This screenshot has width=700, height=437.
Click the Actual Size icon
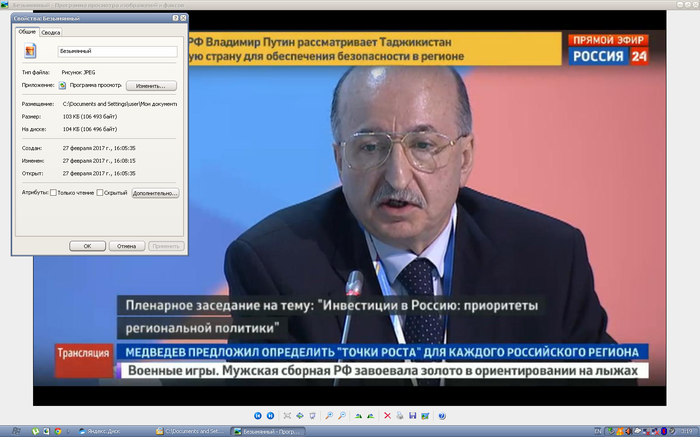299,415
